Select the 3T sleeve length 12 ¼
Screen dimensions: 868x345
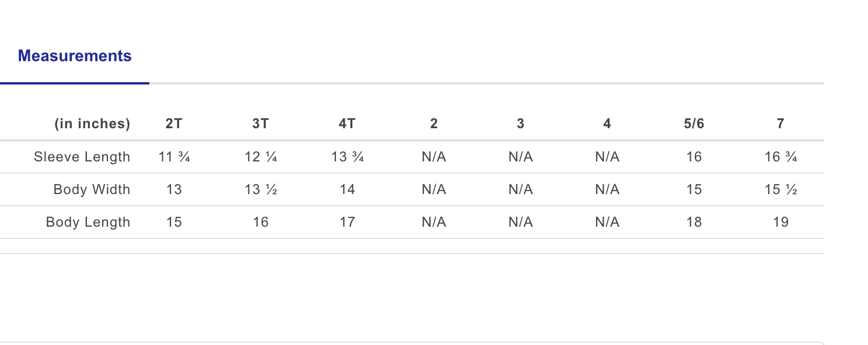point(260,157)
